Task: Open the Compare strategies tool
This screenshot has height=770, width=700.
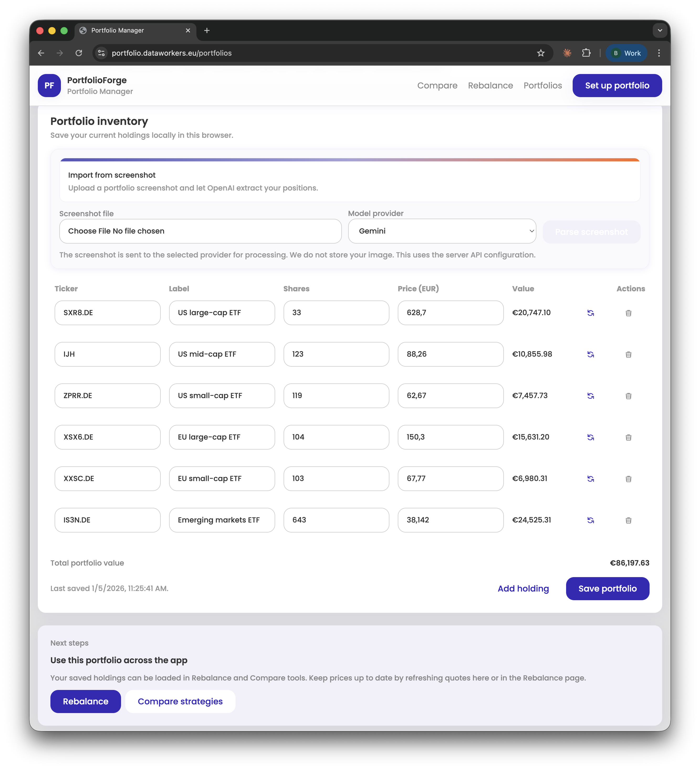Action: 180,701
